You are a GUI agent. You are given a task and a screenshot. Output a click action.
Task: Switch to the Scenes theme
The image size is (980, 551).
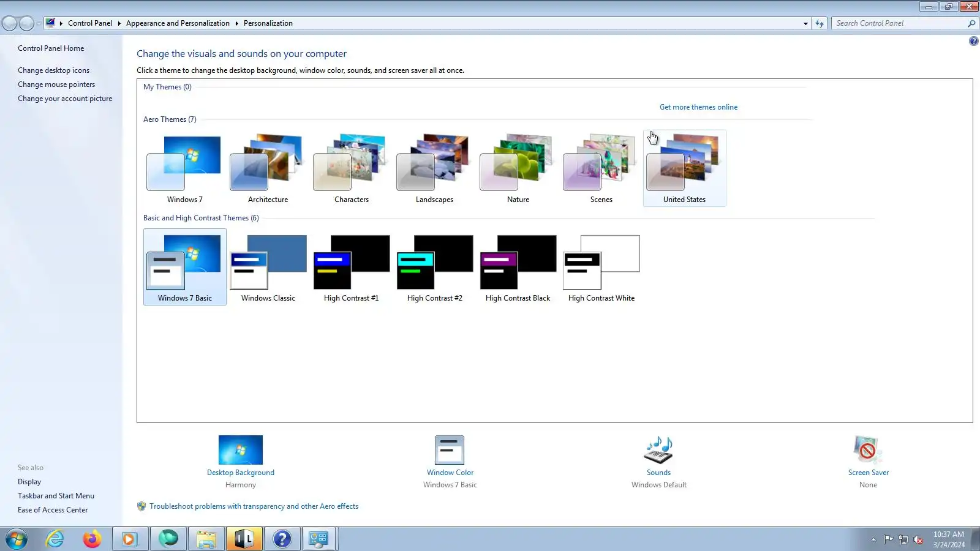(601, 168)
